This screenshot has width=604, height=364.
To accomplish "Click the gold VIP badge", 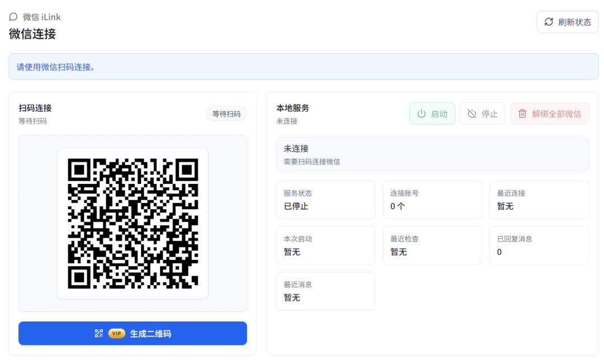I will pos(117,334).
